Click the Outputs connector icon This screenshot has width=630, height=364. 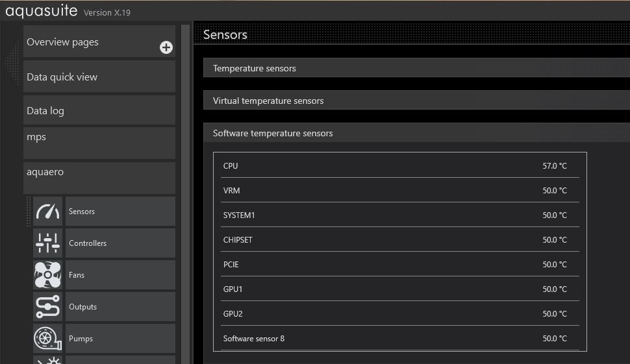pos(47,307)
